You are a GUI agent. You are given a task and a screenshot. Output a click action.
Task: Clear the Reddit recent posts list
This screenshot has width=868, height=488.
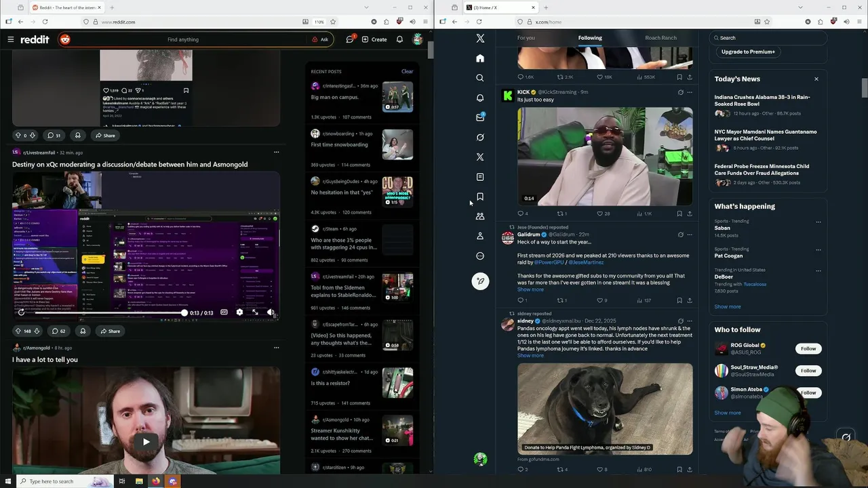click(407, 71)
